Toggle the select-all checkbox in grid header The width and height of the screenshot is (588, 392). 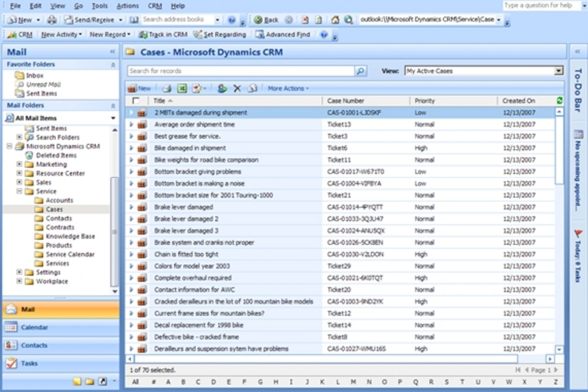tap(136, 101)
